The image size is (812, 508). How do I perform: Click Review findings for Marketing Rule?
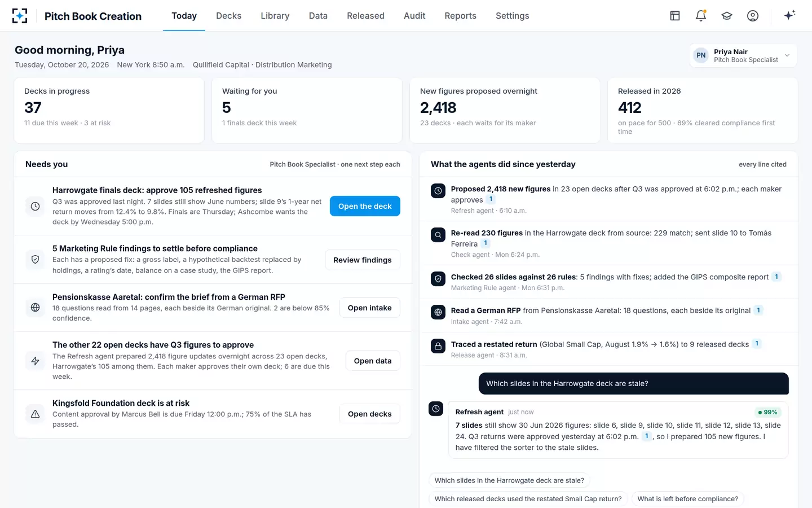(363, 260)
